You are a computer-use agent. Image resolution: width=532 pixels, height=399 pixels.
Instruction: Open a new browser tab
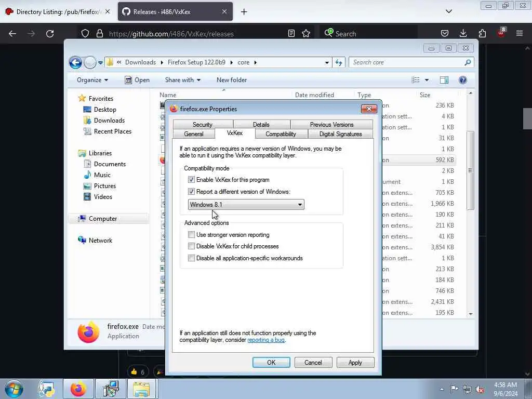point(244,12)
